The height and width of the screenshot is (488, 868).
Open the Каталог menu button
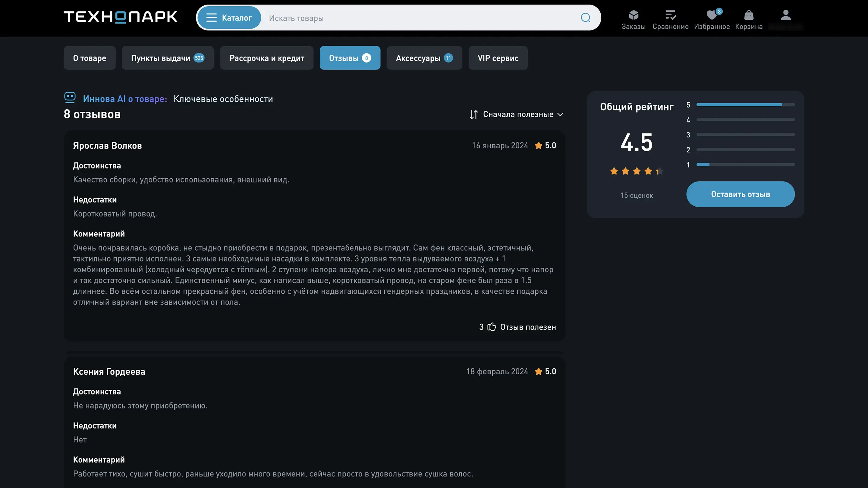[x=229, y=18]
